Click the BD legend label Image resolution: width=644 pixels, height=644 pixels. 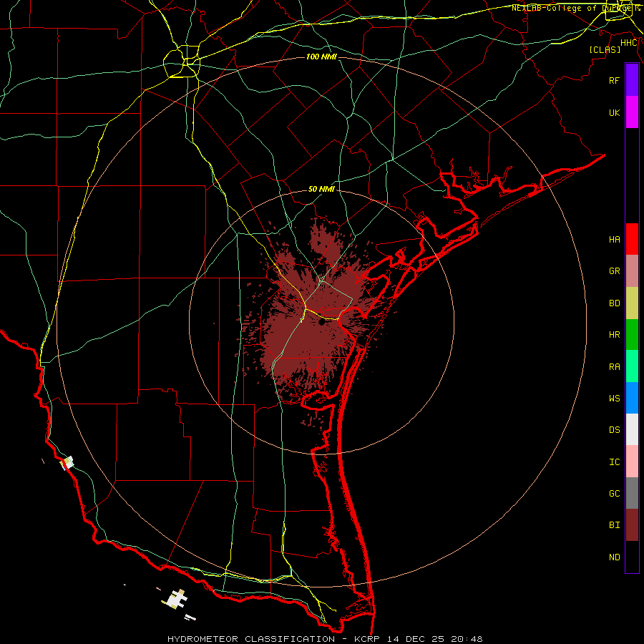pos(615,303)
